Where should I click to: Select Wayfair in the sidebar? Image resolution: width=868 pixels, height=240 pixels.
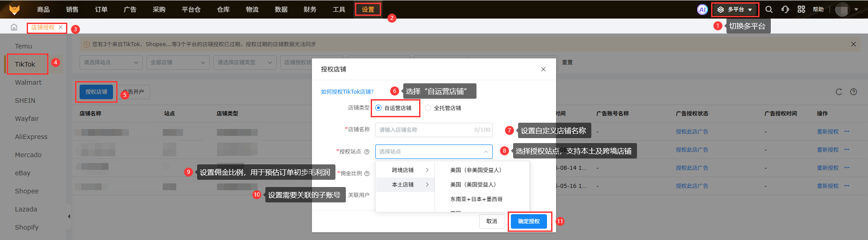(x=27, y=119)
